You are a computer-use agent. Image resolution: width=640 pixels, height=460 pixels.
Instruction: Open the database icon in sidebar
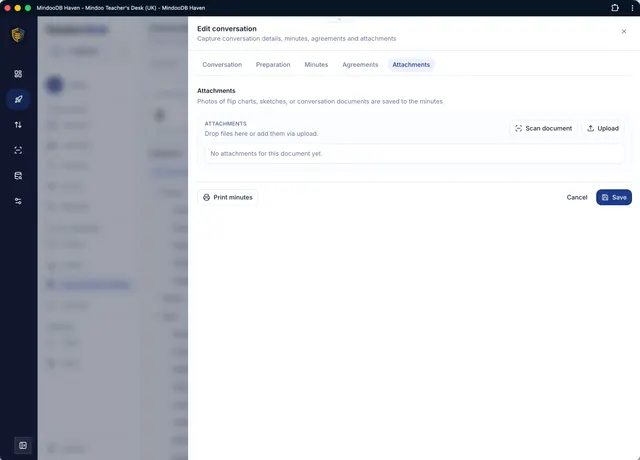(x=18, y=176)
